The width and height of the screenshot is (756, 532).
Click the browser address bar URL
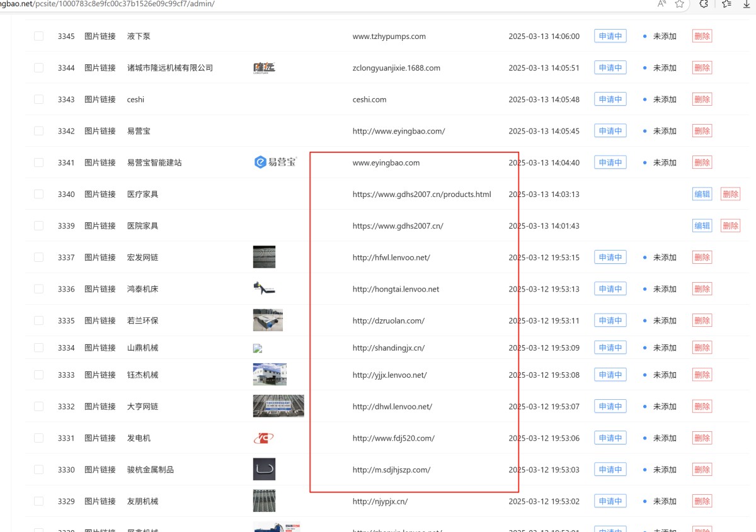(126, 4)
